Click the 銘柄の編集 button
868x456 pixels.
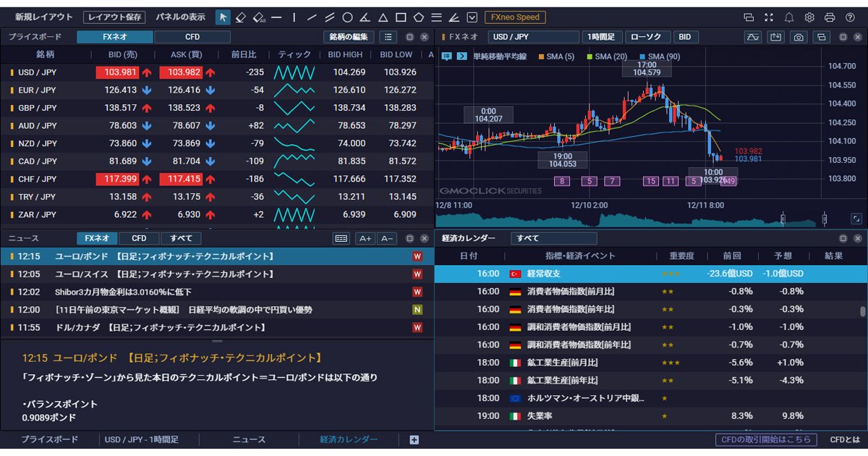[349, 35]
